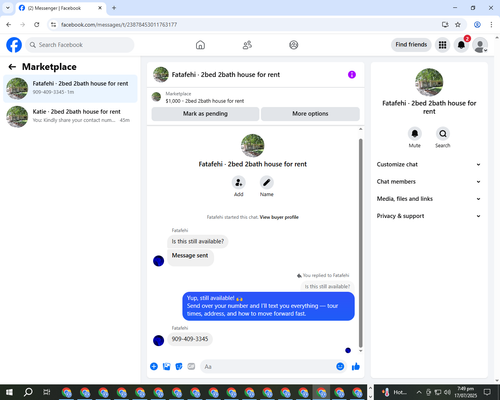
Task: Search in conversation magnifier icon
Action: 443,134
